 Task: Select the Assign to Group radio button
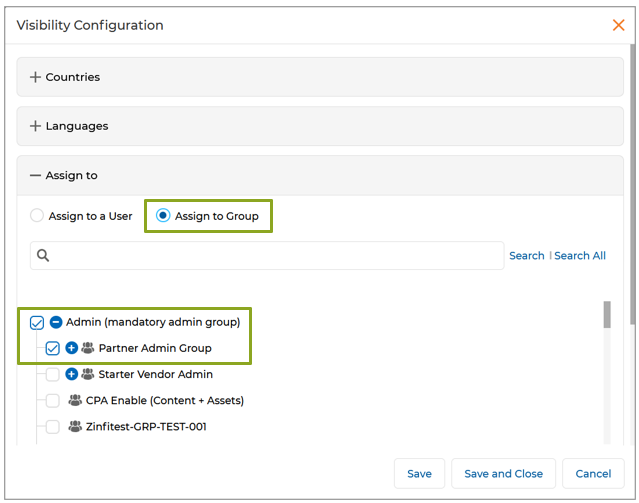163,216
